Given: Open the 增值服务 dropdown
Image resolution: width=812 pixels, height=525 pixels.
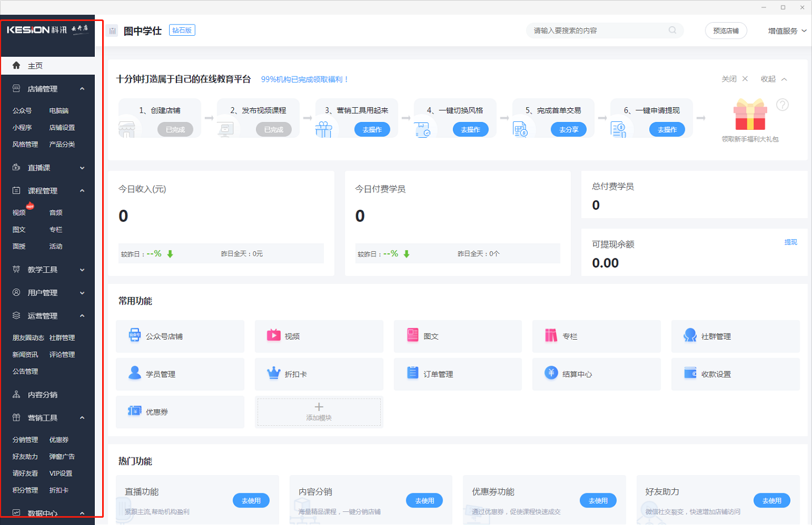Looking at the screenshot, I should (786, 31).
